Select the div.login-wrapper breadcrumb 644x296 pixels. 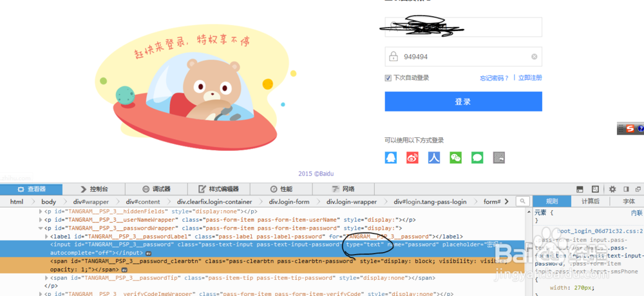coord(352,201)
